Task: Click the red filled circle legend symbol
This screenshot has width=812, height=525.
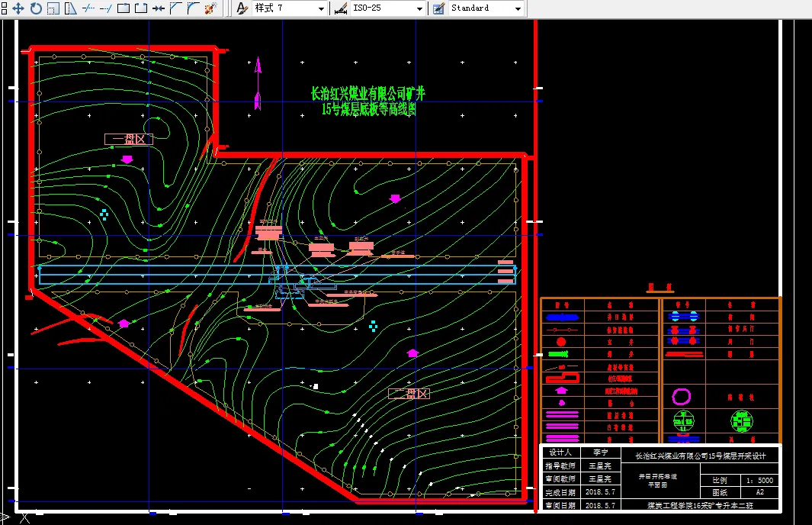Action: pos(561,342)
